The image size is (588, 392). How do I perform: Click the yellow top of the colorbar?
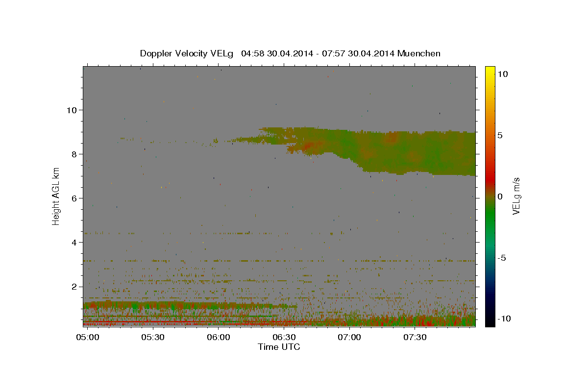click(490, 71)
